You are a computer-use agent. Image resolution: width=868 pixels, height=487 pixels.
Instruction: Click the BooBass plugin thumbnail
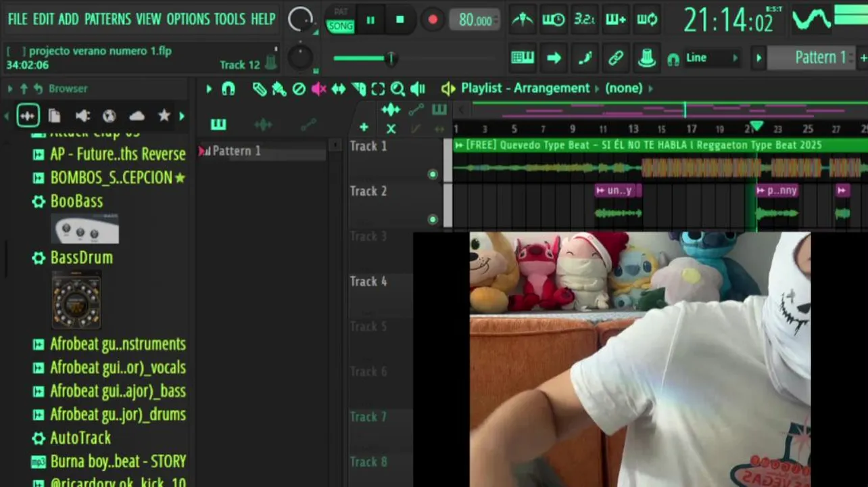pos(85,229)
